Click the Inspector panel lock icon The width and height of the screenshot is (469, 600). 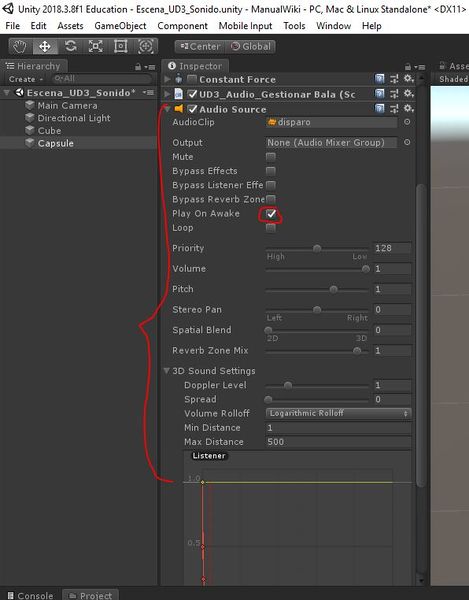coord(408,67)
